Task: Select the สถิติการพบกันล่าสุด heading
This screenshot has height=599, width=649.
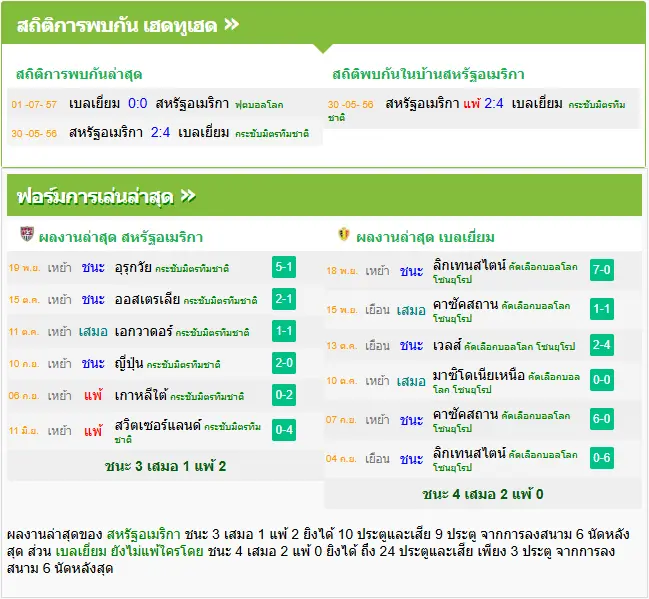Action: coord(79,75)
